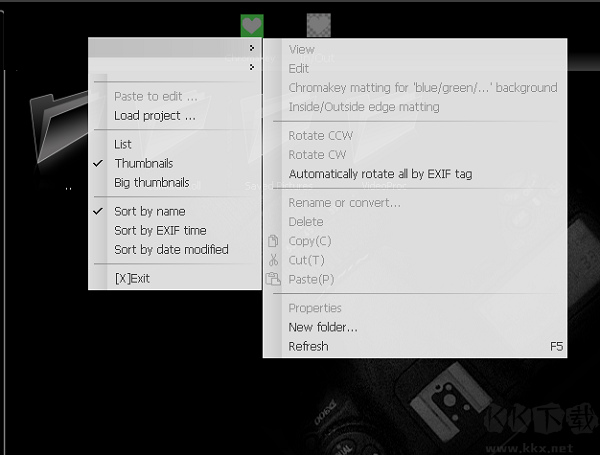
Task: Choose Big thumbnails view
Action: point(151,183)
